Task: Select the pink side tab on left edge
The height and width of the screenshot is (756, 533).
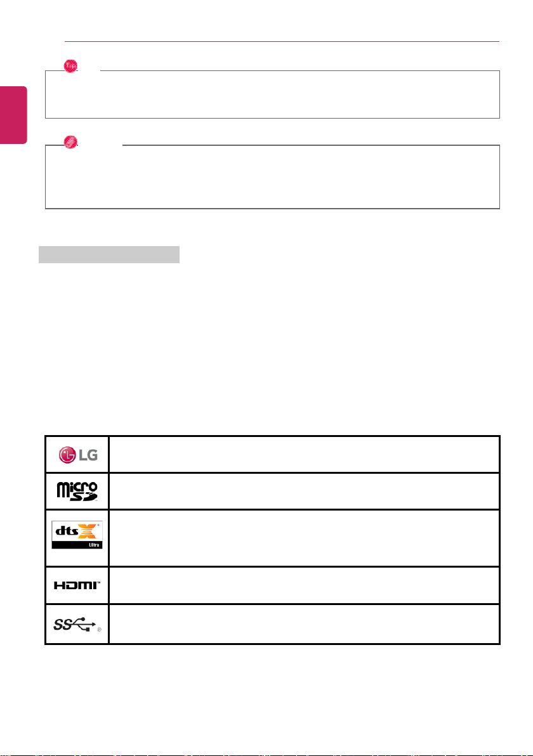Action: pos(13,115)
